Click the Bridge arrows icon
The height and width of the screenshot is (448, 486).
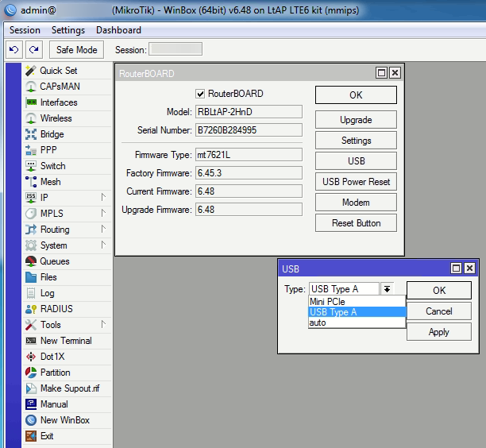click(31, 134)
